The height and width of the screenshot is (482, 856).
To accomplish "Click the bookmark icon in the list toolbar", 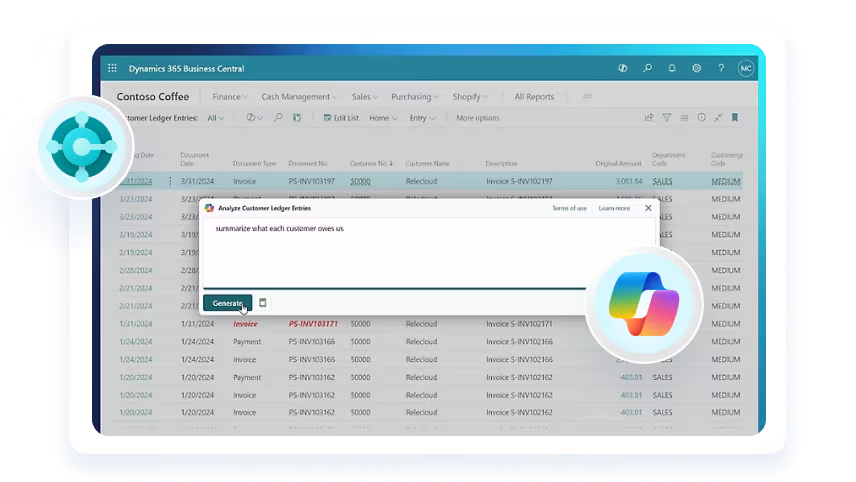I will coord(735,118).
